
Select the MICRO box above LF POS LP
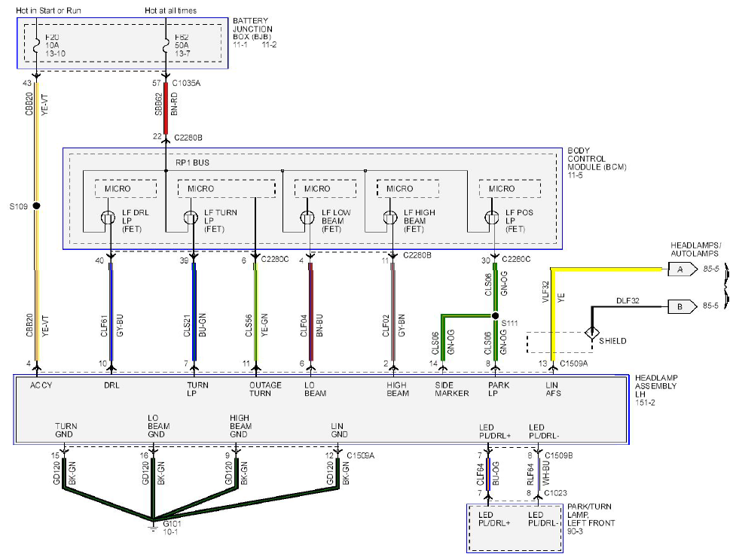pos(510,188)
